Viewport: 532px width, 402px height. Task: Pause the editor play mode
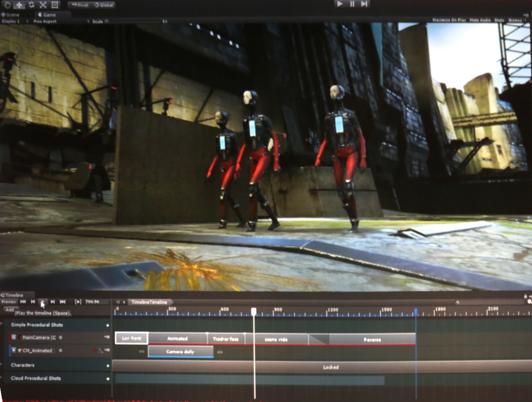352,4
